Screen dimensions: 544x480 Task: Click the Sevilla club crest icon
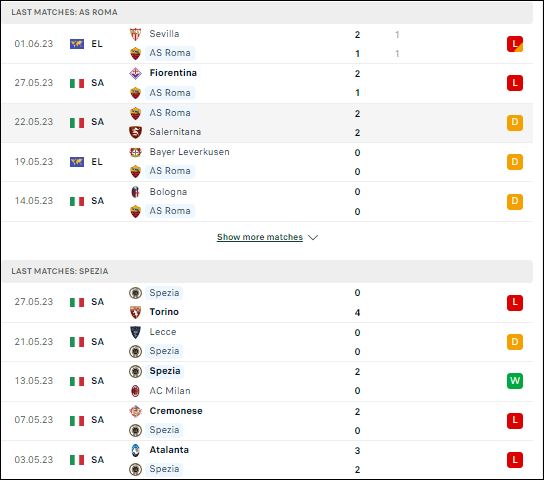coord(135,34)
